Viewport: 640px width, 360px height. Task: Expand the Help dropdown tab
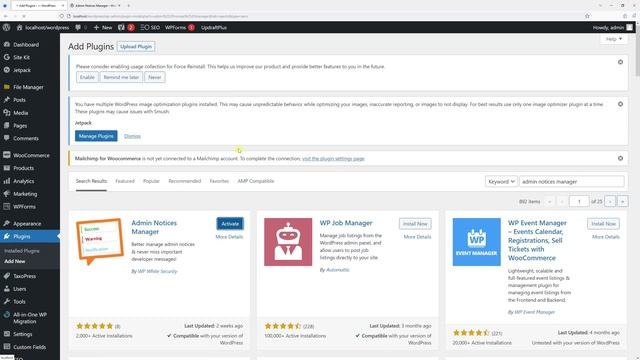[x=613, y=39]
